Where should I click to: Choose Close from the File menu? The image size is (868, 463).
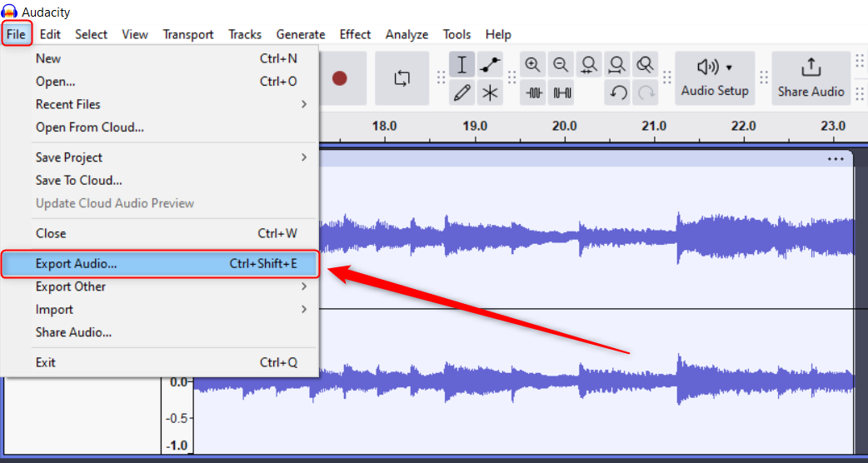[160, 233]
